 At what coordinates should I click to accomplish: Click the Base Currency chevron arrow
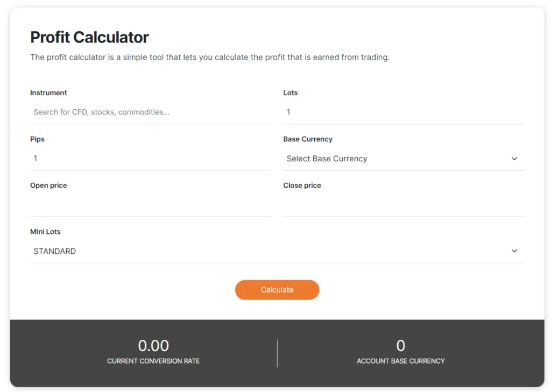514,159
